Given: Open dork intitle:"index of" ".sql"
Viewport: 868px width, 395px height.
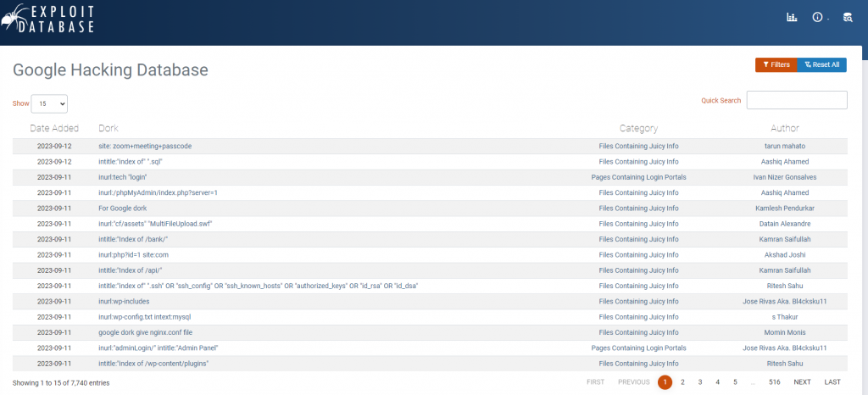Looking at the screenshot, I should pyautogui.click(x=130, y=162).
